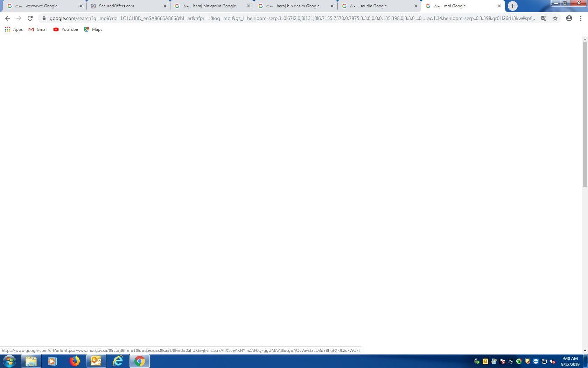Click the muted volume speaker tray icon

click(x=553, y=361)
